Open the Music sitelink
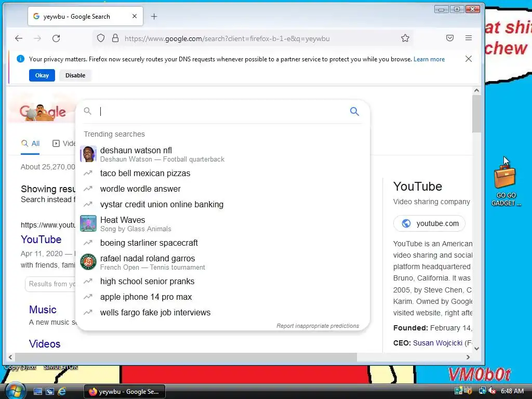The image size is (532, 399). coord(43,310)
